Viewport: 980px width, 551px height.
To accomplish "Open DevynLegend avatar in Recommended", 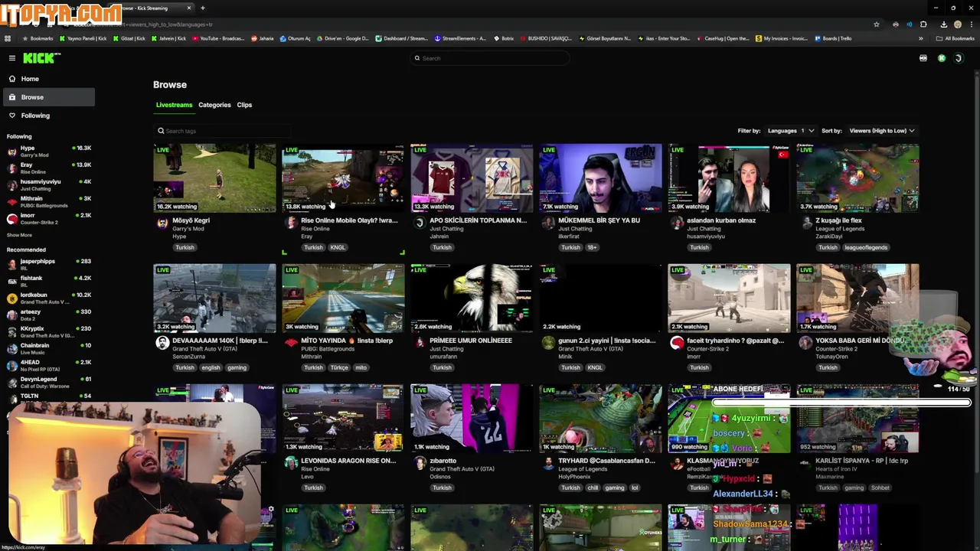I will point(11,382).
